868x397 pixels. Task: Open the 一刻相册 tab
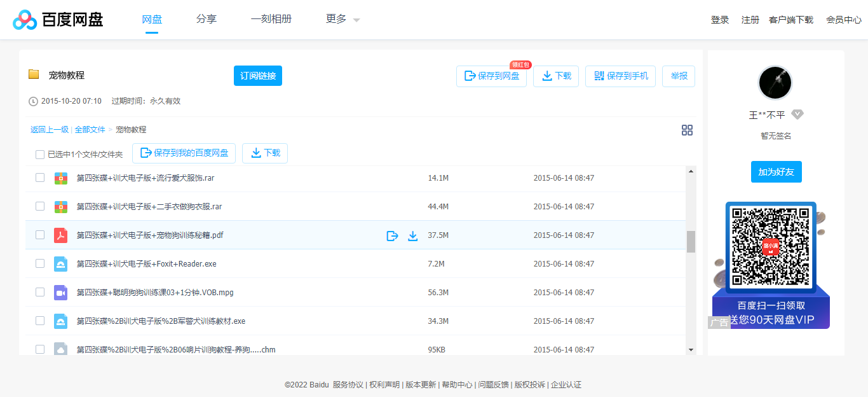271,19
